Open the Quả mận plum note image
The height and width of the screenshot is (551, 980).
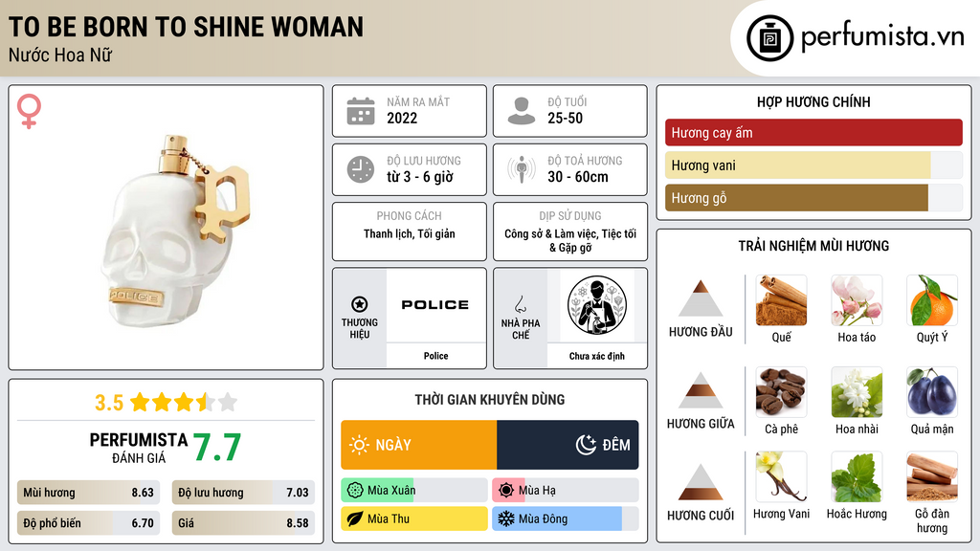(932, 392)
